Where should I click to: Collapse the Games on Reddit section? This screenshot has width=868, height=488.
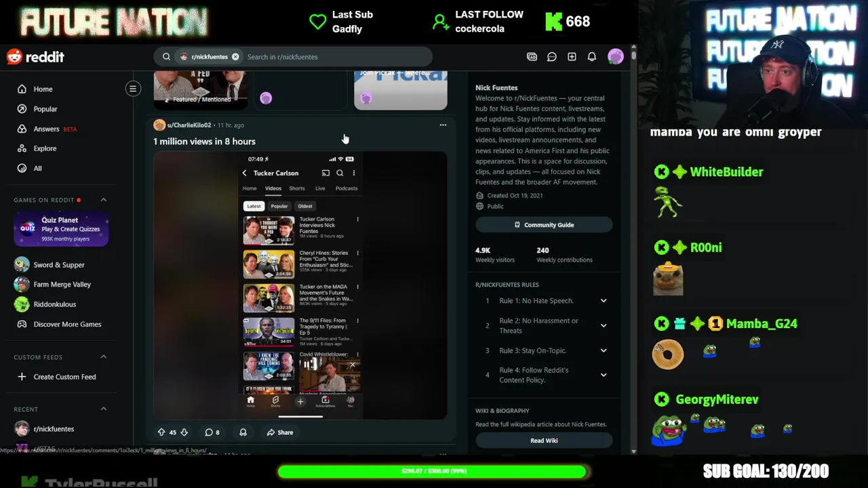click(x=104, y=200)
